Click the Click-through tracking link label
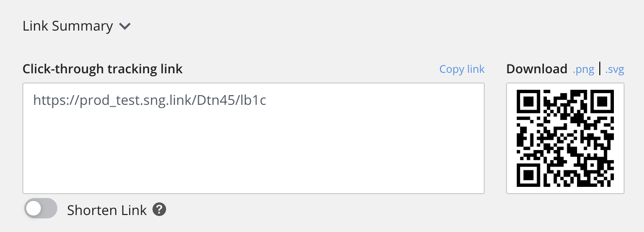Viewport: 644px width, 232px height. tap(102, 69)
